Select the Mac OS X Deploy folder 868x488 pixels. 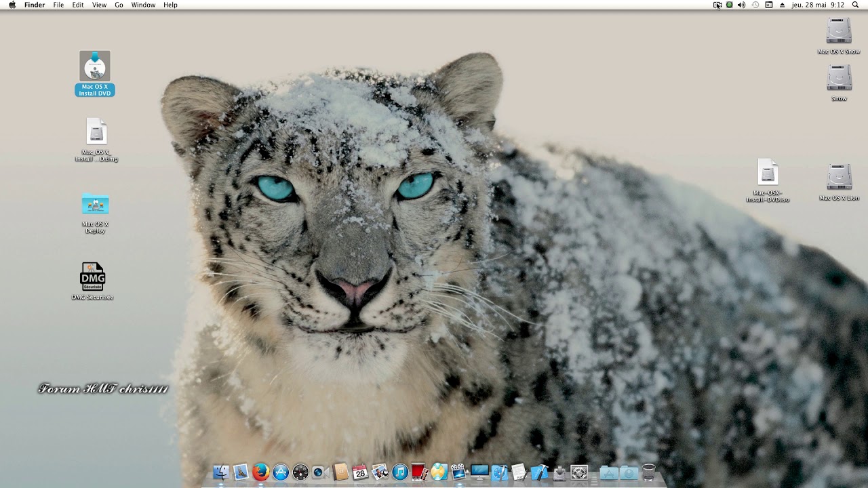tap(95, 213)
